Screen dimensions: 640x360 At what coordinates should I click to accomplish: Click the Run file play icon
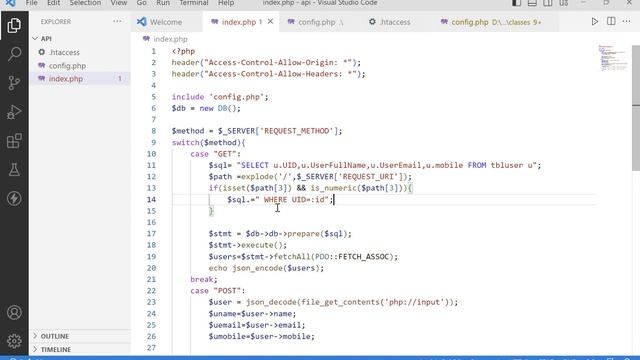595,22
